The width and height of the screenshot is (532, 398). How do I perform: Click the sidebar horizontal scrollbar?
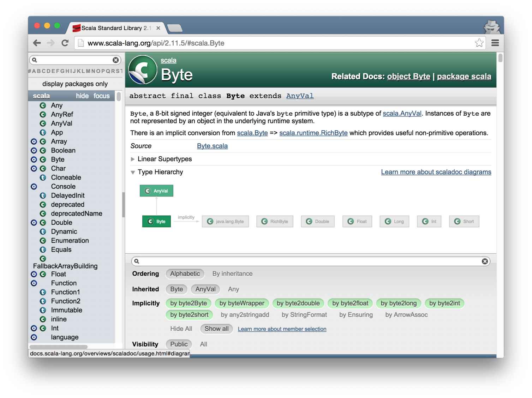tap(59, 347)
